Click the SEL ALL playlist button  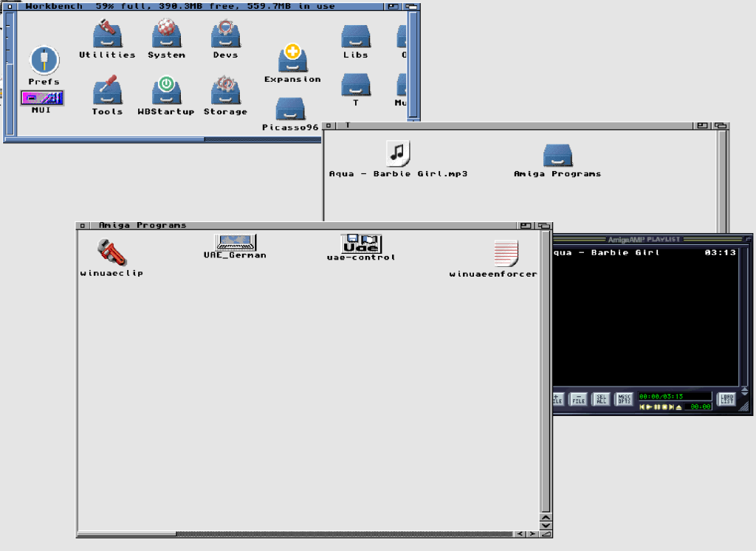pyautogui.click(x=602, y=399)
